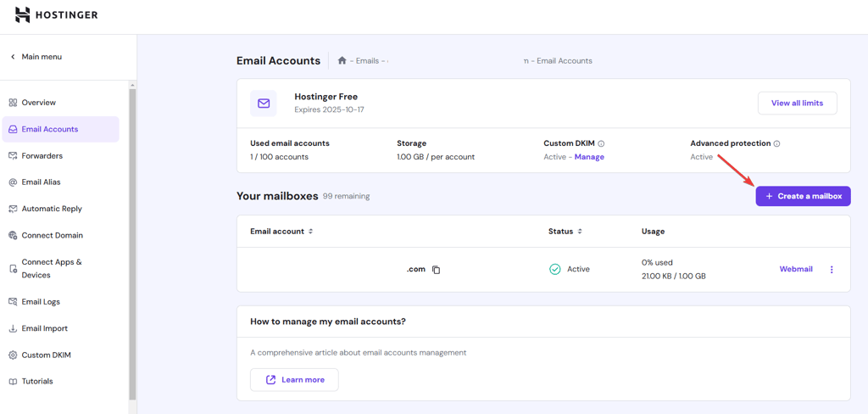Open Custom DKIM in sidebar
This screenshot has height=414, width=868.
tap(60, 355)
